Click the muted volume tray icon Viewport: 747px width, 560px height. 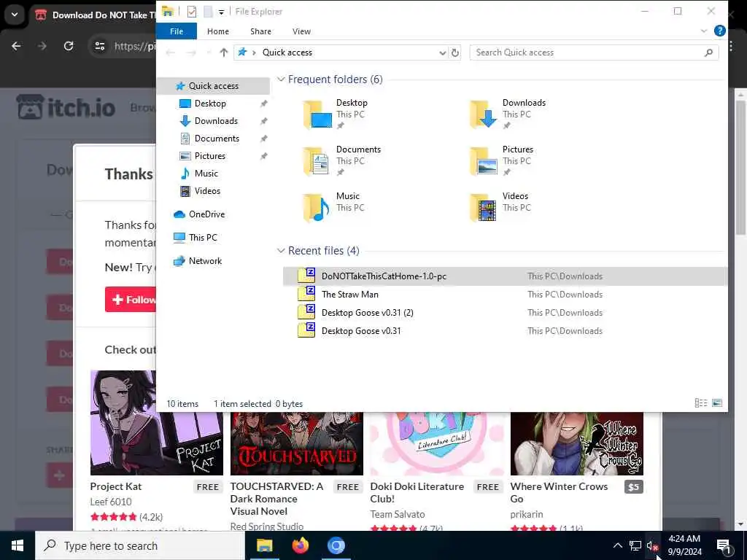point(651,545)
